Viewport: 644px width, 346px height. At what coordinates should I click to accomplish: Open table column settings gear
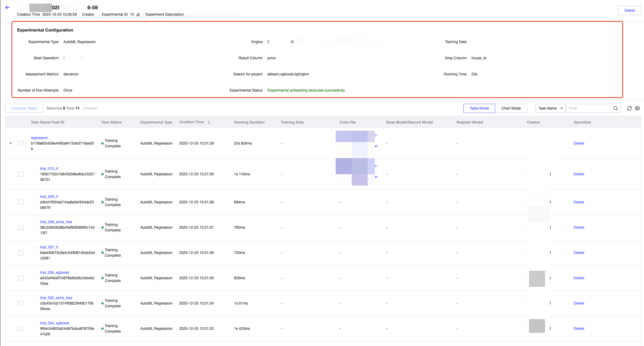[x=637, y=108]
